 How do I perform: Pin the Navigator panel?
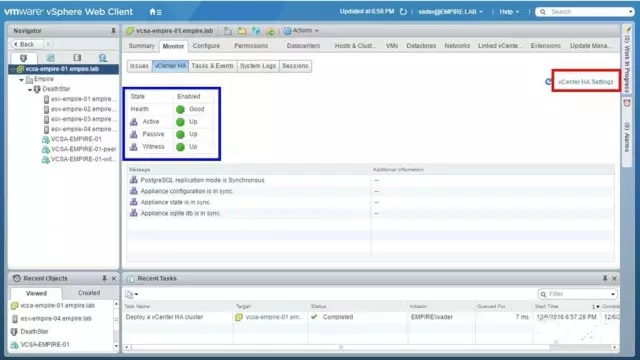[113, 31]
